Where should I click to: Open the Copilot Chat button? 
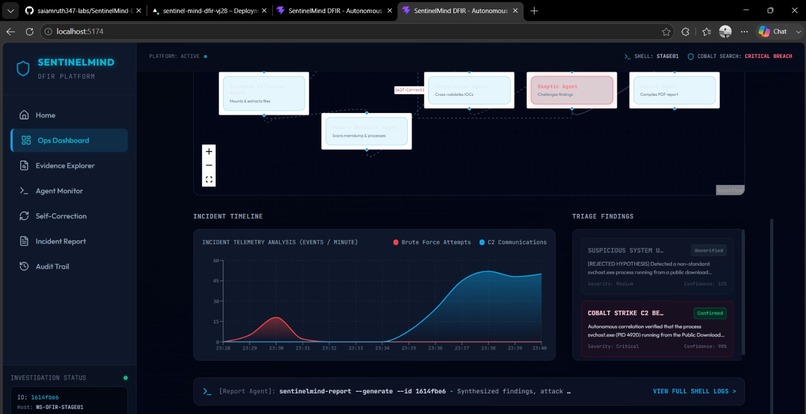pyautogui.click(x=773, y=31)
